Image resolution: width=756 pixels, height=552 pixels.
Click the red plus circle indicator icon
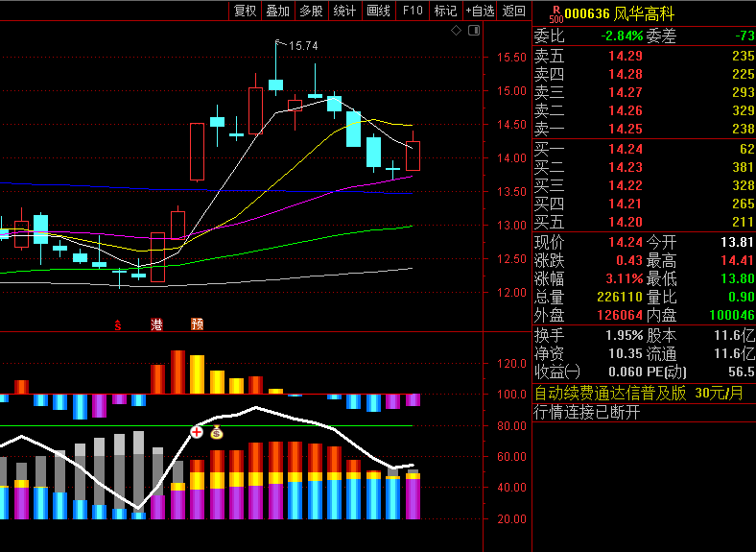pyautogui.click(x=198, y=432)
